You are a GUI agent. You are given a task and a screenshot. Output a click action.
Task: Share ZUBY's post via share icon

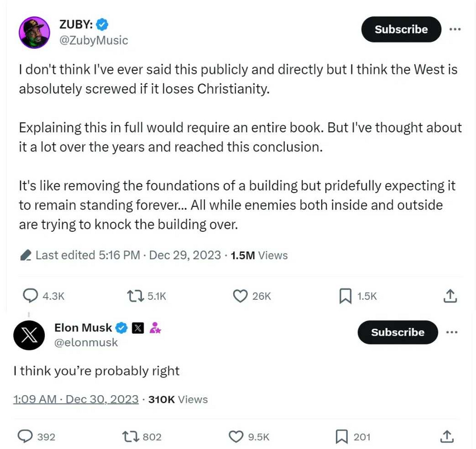450,296
